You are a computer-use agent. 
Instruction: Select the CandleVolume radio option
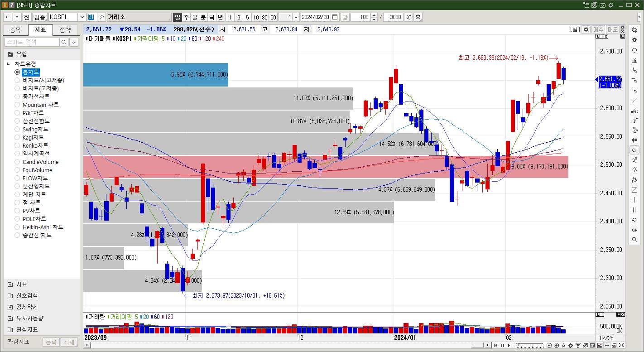click(17, 162)
